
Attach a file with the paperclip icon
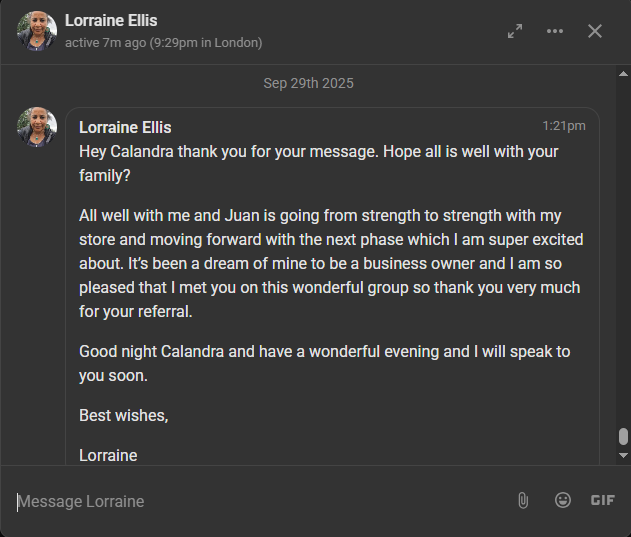[x=522, y=500]
